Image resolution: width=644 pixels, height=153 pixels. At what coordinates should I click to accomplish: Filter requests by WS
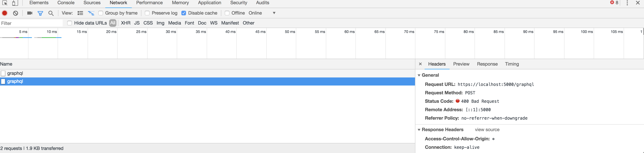pyautogui.click(x=214, y=23)
